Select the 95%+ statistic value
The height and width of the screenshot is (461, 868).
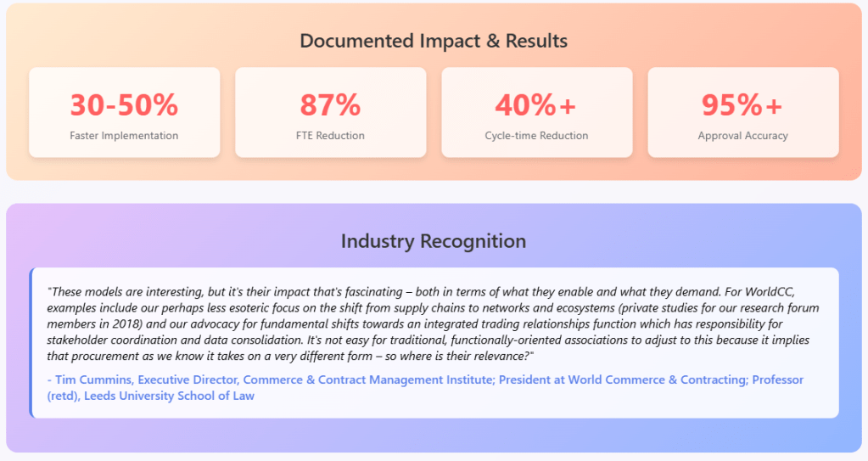[x=742, y=104]
